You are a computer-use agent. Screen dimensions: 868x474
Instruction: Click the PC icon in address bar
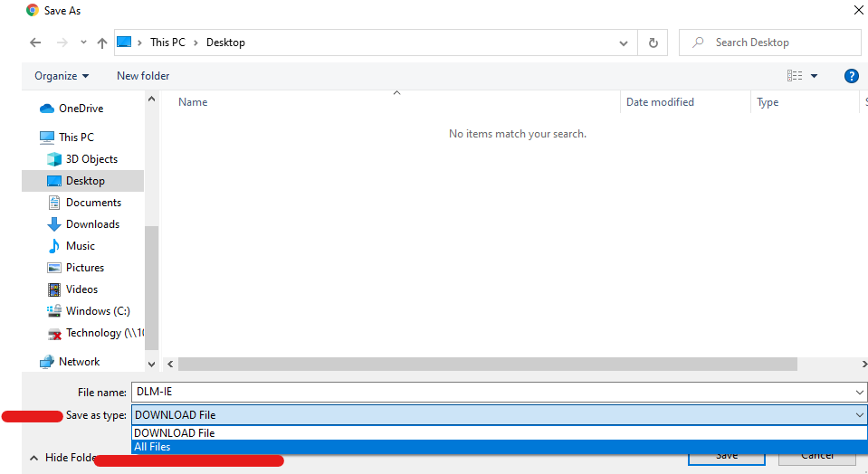(x=124, y=42)
